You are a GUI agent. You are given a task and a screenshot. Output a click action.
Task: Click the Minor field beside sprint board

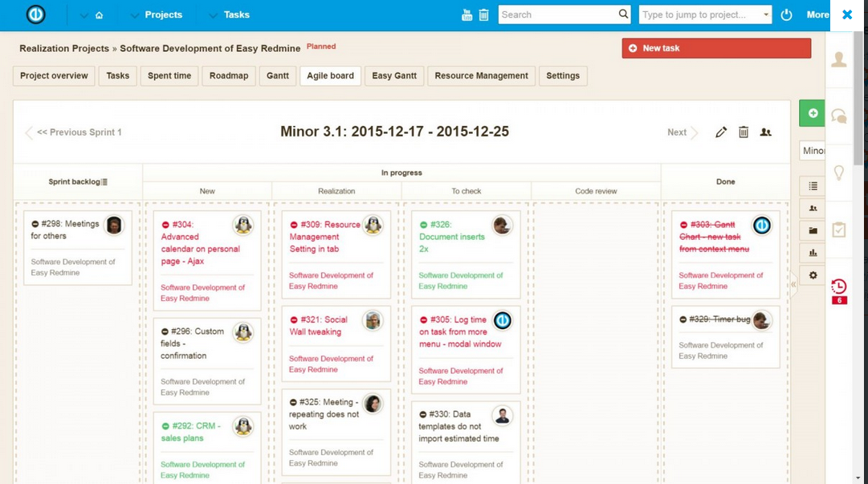click(x=812, y=151)
